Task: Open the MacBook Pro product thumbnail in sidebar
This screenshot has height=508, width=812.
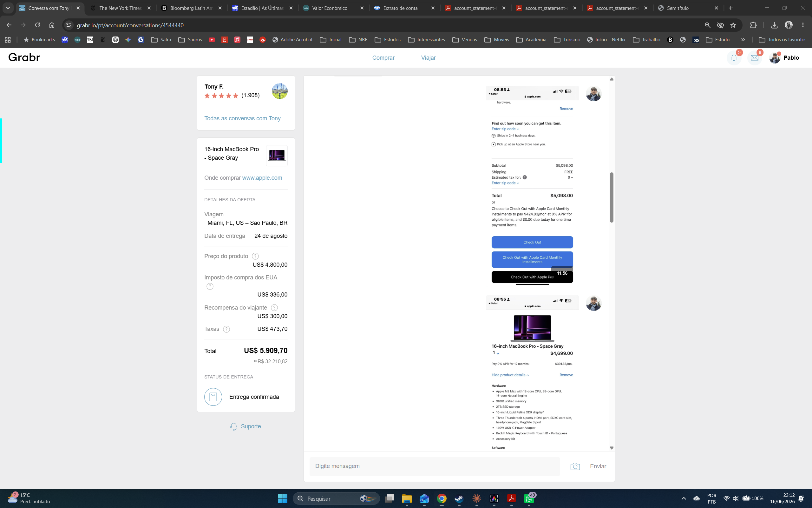Action: click(277, 156)
